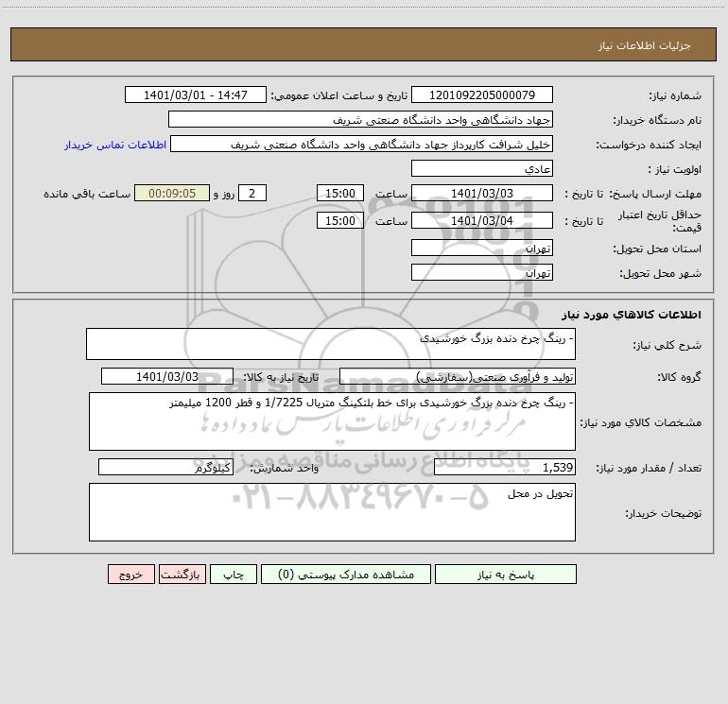Click the label اولویت نیاز
The height and width of the screenshot is (704, 728).
point(675,170)
